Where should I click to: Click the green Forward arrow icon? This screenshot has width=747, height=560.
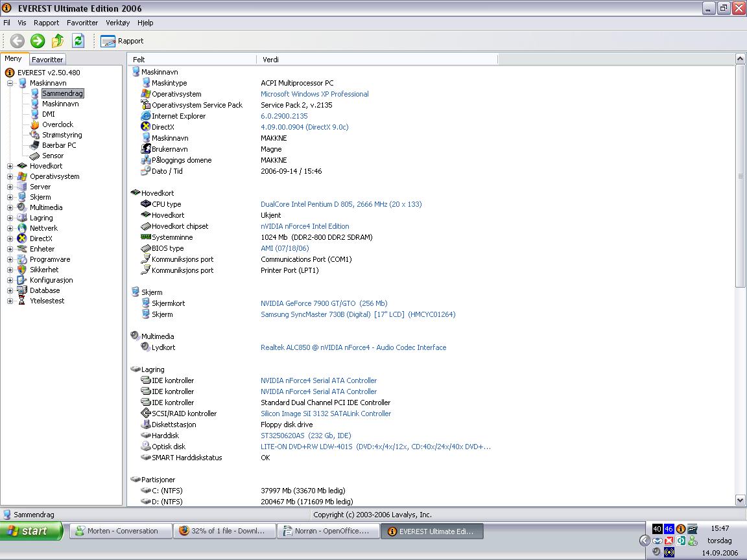click(x=38, y=41)
